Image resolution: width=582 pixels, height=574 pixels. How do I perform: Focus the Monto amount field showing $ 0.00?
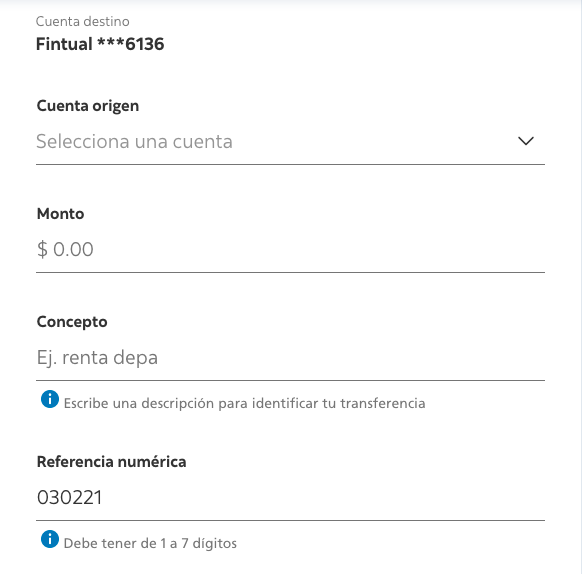pos(290,249)
